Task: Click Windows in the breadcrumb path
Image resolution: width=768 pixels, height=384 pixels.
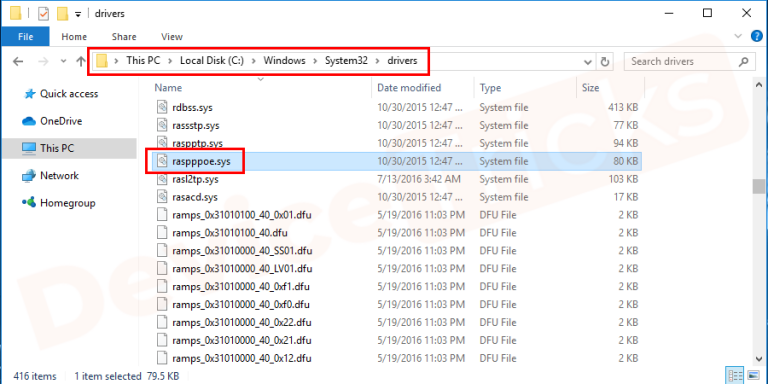Action: click(x=284, y=61)
